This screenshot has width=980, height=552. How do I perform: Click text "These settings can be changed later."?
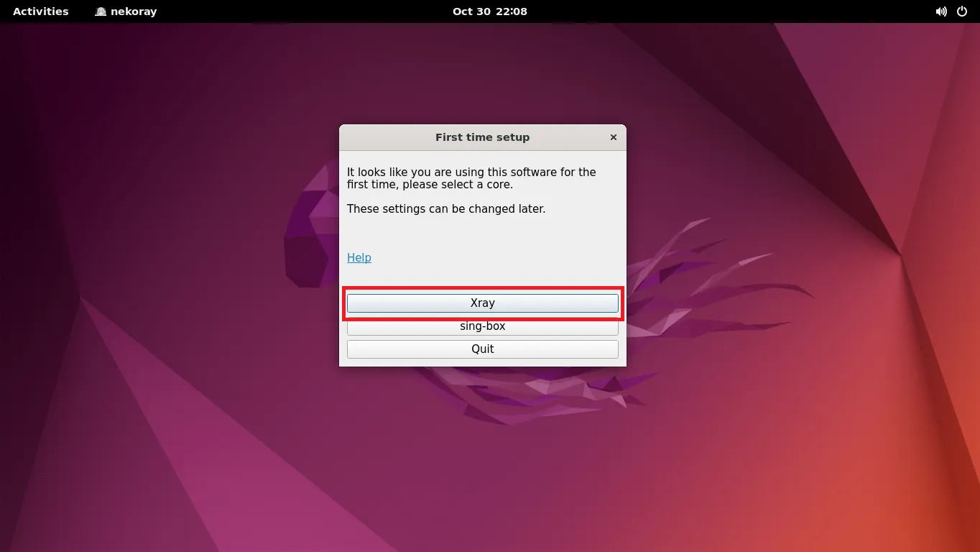(x=446, y=209)
